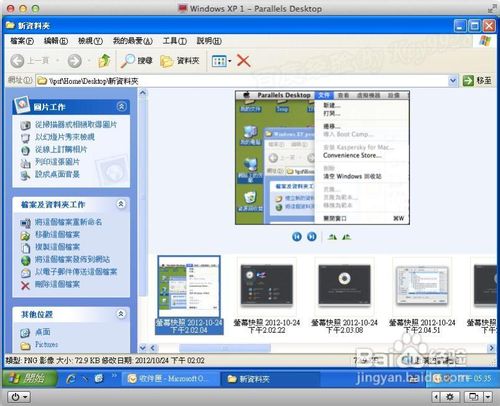This screenshot has height=406, width=500.
Task: Select thumbnail 螢幕快照 下午2.02.04
Action: pos(189,295)
